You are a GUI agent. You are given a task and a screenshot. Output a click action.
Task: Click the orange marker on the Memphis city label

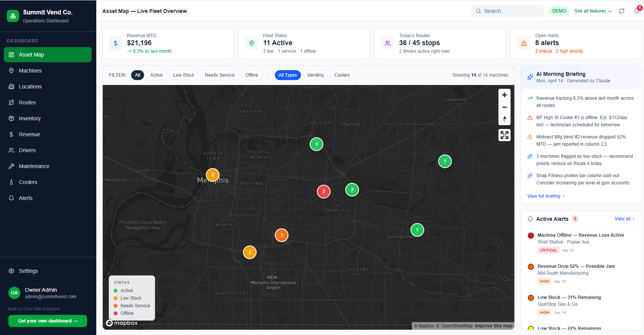pyautogui.click(x=213, y=175)
